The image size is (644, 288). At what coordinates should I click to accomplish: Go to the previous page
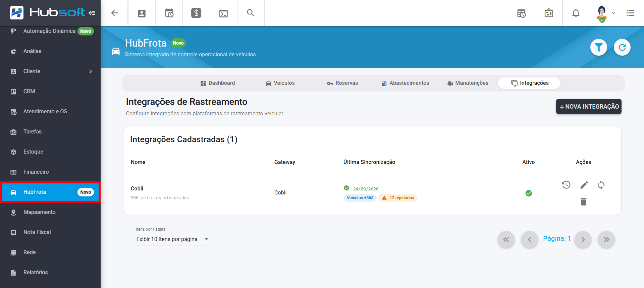click(x=530, y=239)
